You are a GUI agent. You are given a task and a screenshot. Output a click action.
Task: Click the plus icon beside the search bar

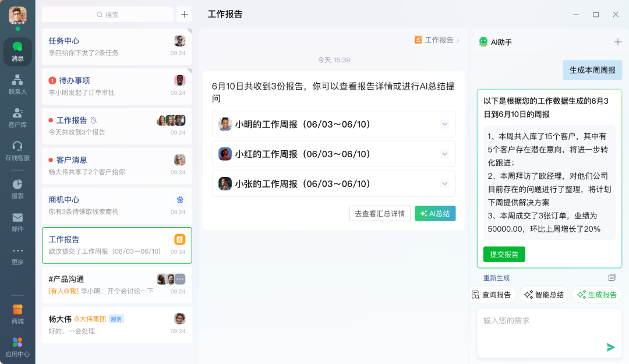point(184,13)
